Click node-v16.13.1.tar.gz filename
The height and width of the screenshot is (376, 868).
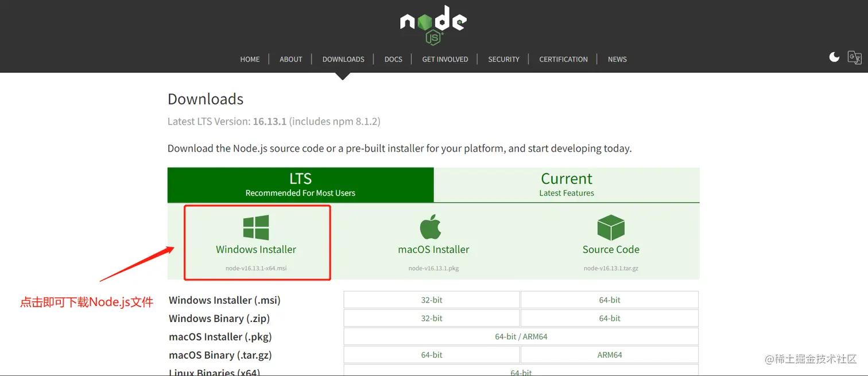coord(611,268)
